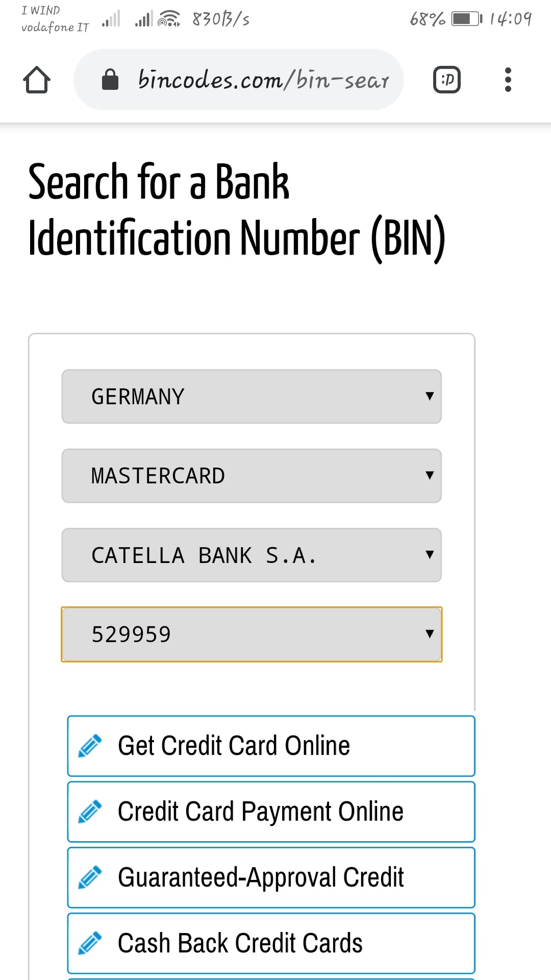
Task: Follow the Guaranteed-Approval Credit link
Action: pos(261,877)
